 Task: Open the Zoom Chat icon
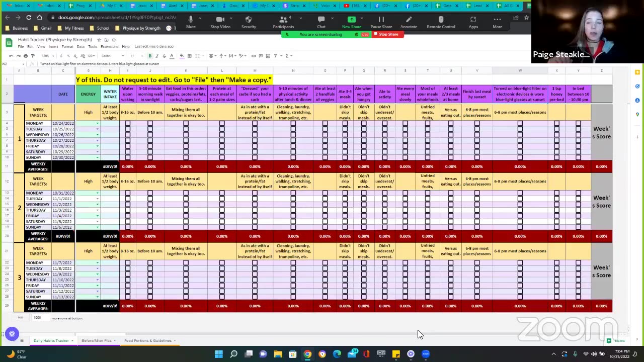(x=321, y=19)
